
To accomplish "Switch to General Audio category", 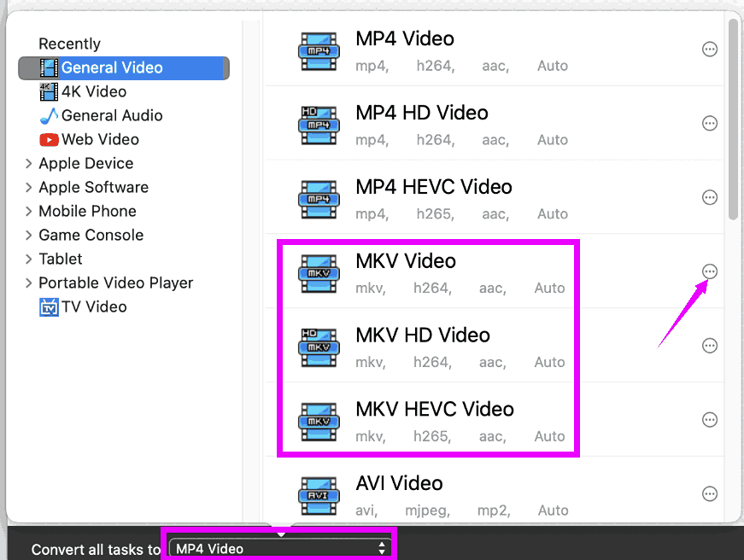I will (111, 115).
